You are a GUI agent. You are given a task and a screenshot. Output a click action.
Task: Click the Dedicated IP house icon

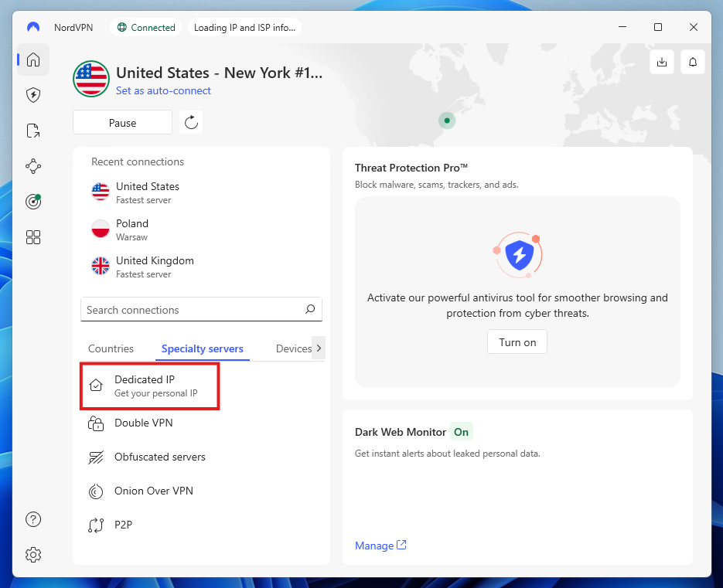pyautogui.click(x=96, y=386)
